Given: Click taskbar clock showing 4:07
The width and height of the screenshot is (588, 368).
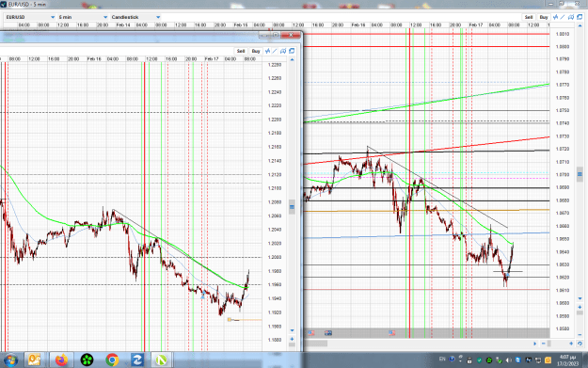Looking at the screenshot, I should (567, 360).
